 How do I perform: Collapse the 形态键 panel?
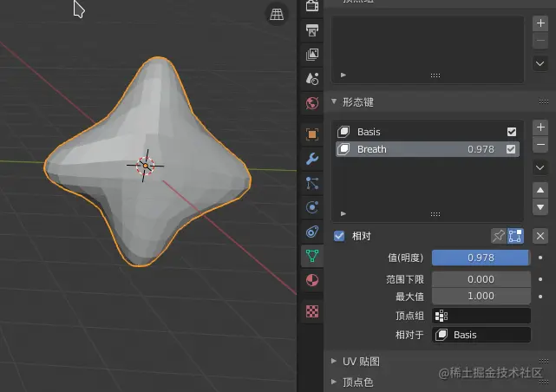pyautogui.click(x=334, y=101)
